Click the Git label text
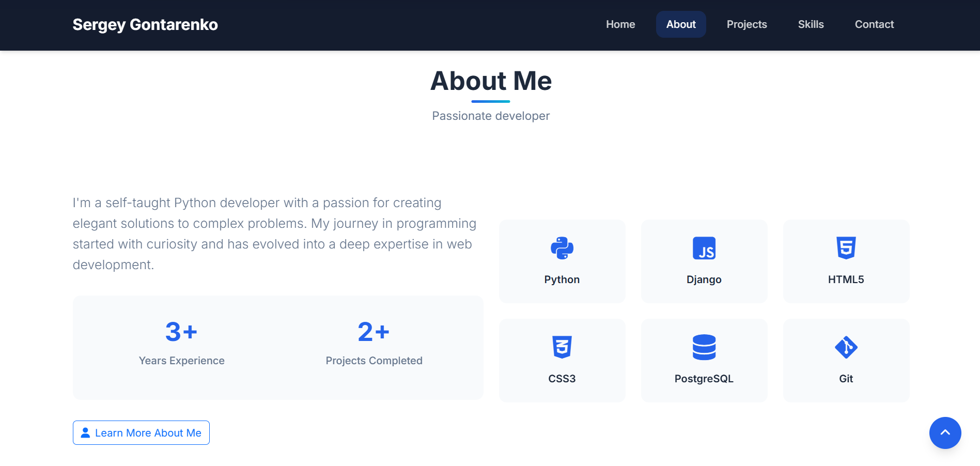The width and height of the screenshot is (980, 466). pyautogui.click(x=846, y=379)
